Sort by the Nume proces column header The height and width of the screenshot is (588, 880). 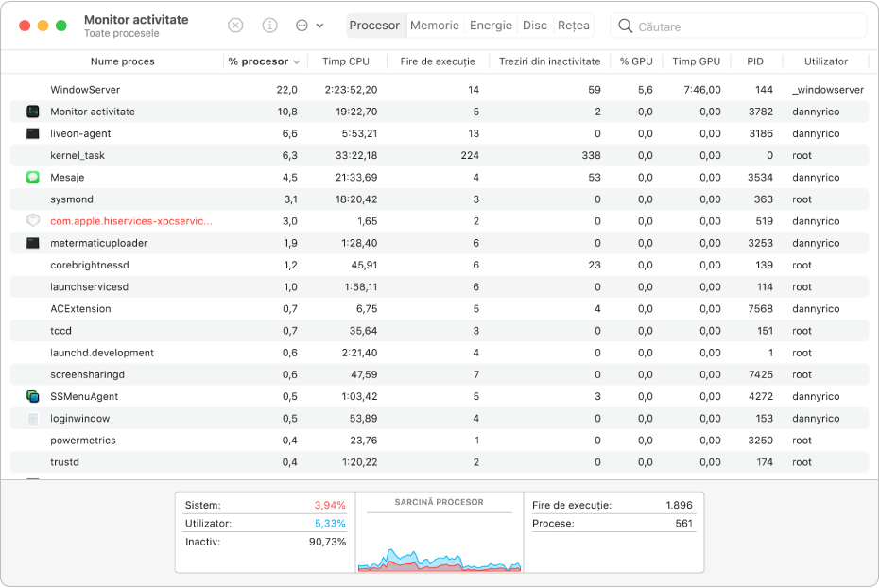[122, 61]
